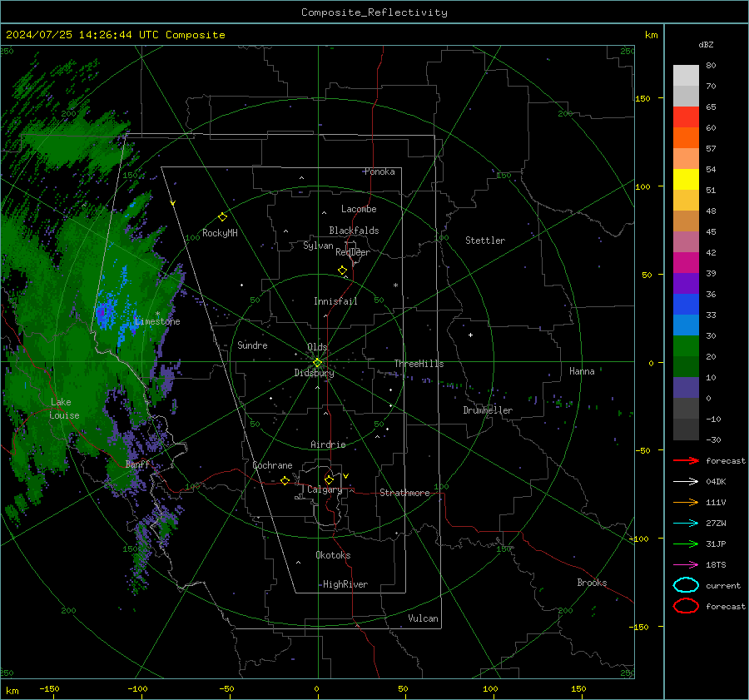Click the Olds label
Image resolution: width=749 pixels, height=700 pixels.
coord(317,347)
